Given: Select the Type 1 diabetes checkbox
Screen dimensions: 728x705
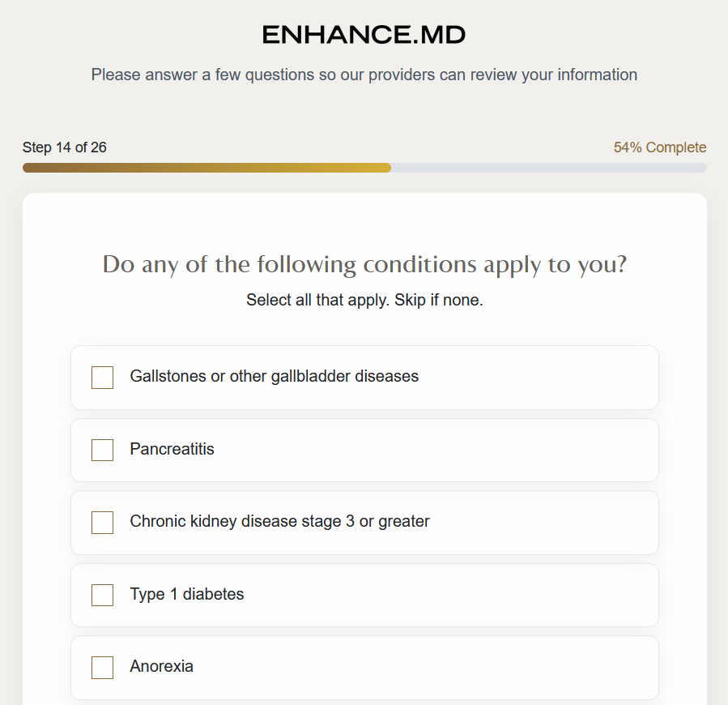Looking at the screenshot, I should pos(102,595).
